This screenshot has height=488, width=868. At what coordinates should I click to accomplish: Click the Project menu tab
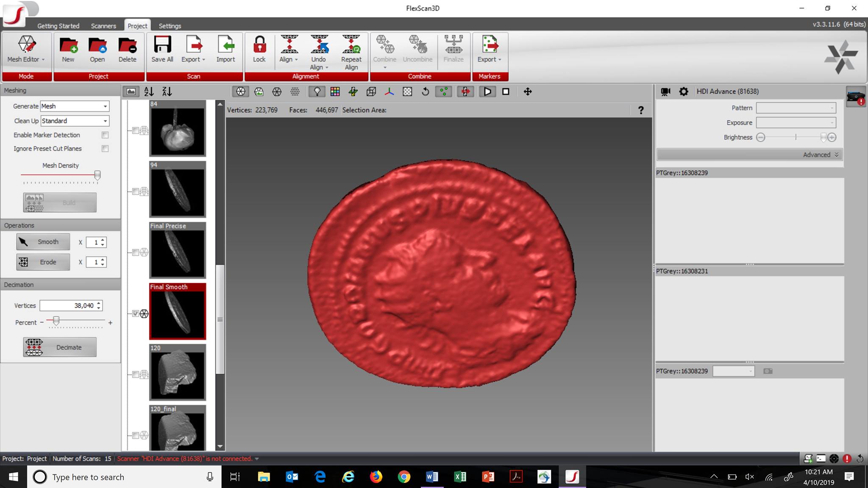click(x=137, y=25)
